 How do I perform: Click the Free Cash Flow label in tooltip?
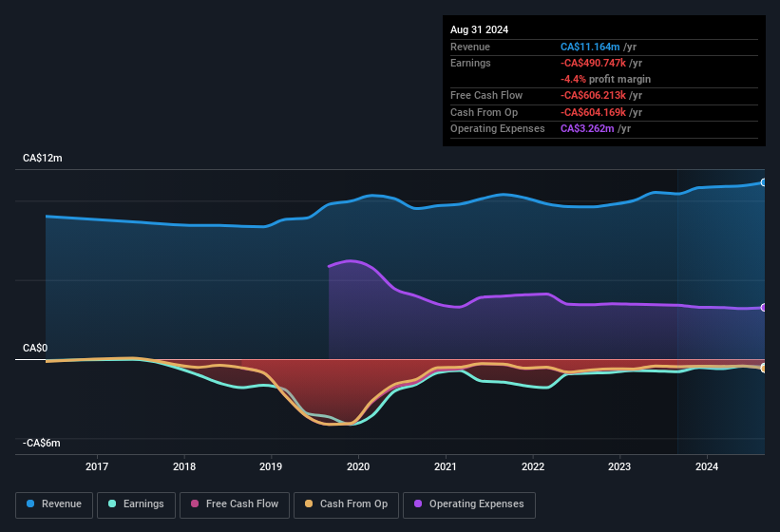(x=486, y=95)
